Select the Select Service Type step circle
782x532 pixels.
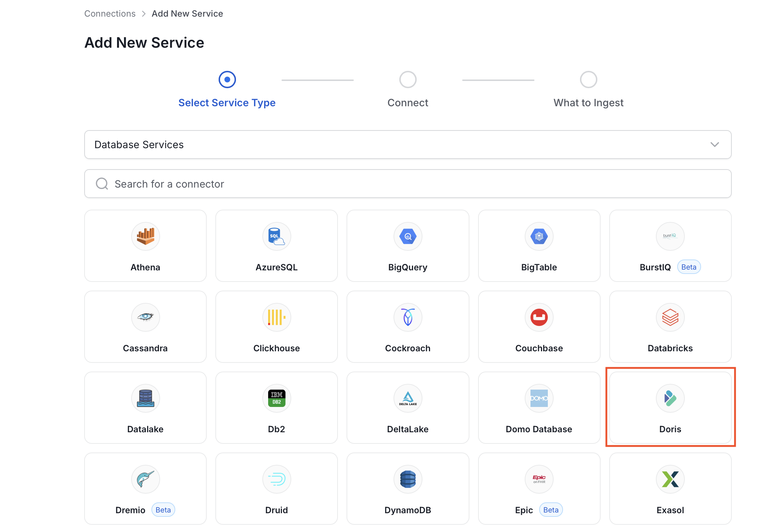[227, 80]
